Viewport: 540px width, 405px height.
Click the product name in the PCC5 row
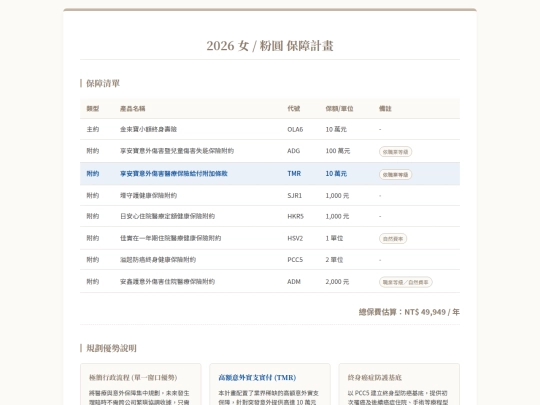pyautogui.click(x=158, y=260)
